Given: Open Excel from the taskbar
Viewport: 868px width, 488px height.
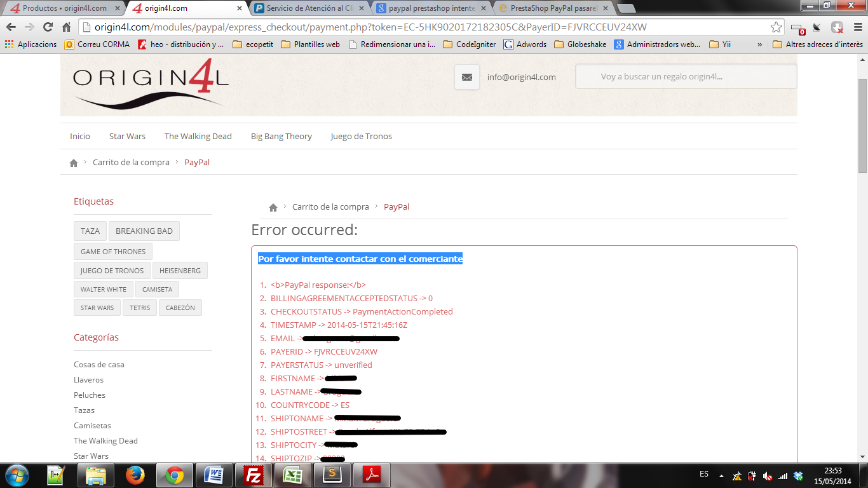Looking at the screenshot, I should point(293,475).
